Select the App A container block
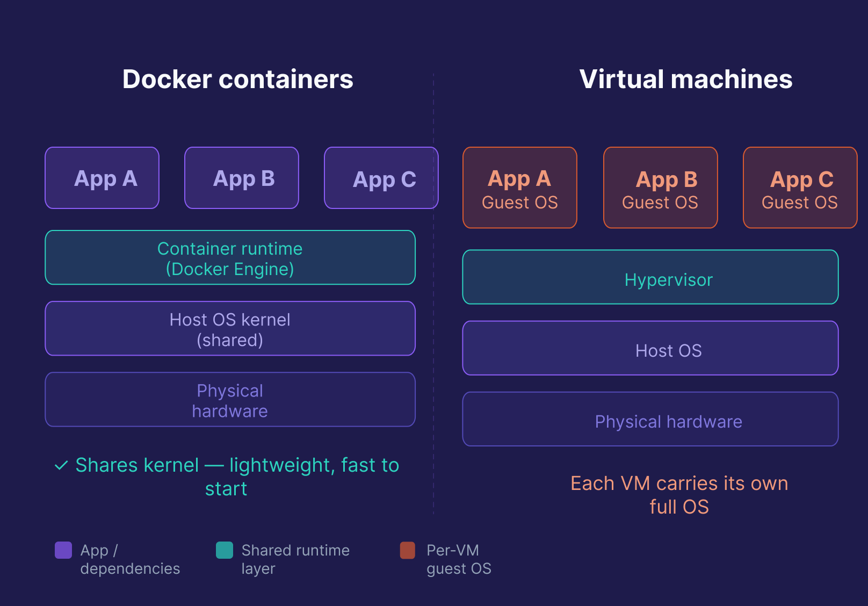868x606 pixels. [x=102, y=178]
